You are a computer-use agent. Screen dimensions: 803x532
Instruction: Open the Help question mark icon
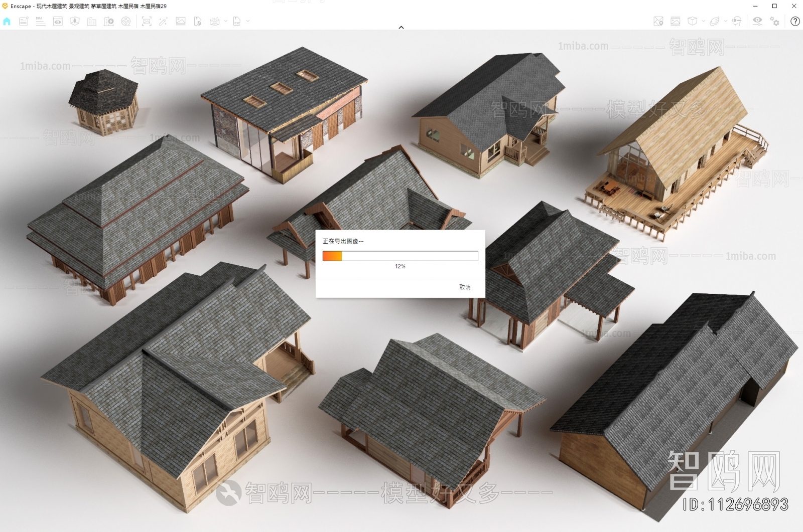pos(795,21)
